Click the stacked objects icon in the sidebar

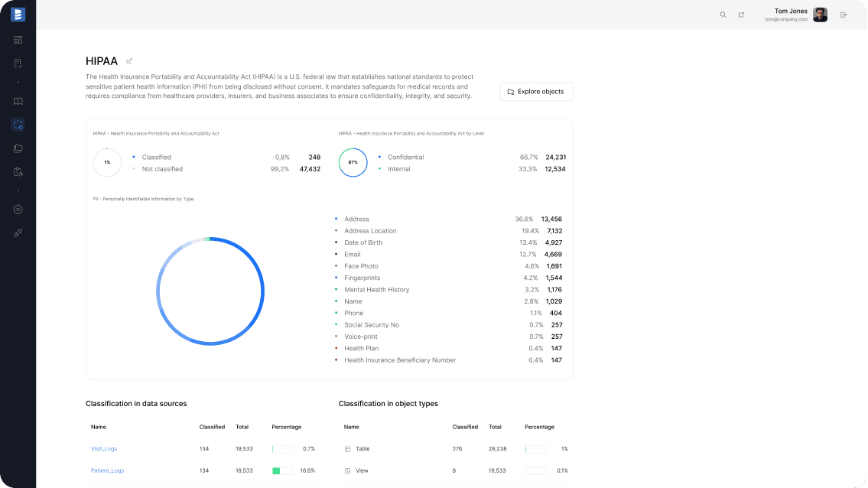point(18,148)
